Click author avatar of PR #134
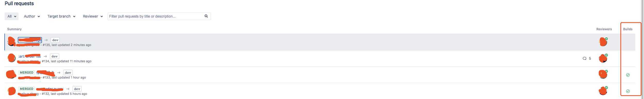Screen dimensions: 644x99 pyautogui.click(x=11, y=58)
